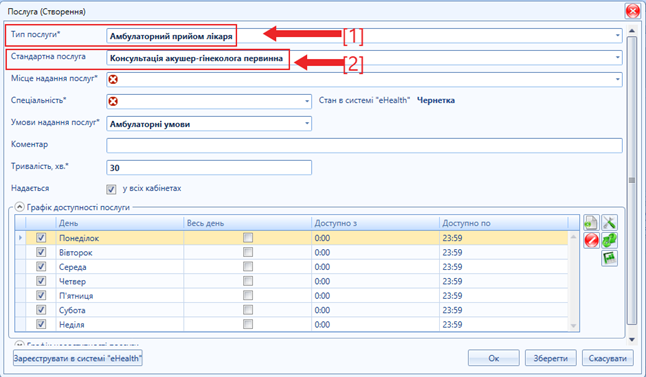This screenshot has width=646, height=377.
Task: Close the Послуга (Створення) dialog
Action: pyautogui.click(x=633, y=12)
